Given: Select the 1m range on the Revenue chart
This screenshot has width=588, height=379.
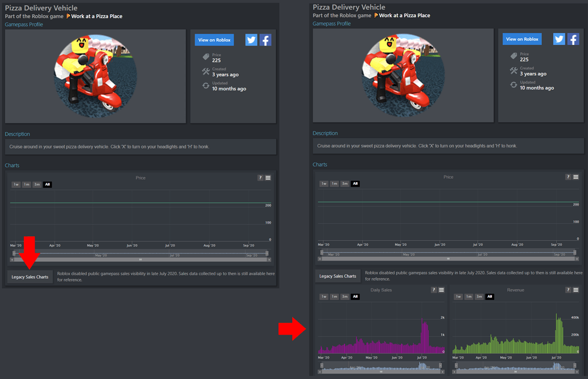Looking at the screenshot, I should (x=467, y=296).
